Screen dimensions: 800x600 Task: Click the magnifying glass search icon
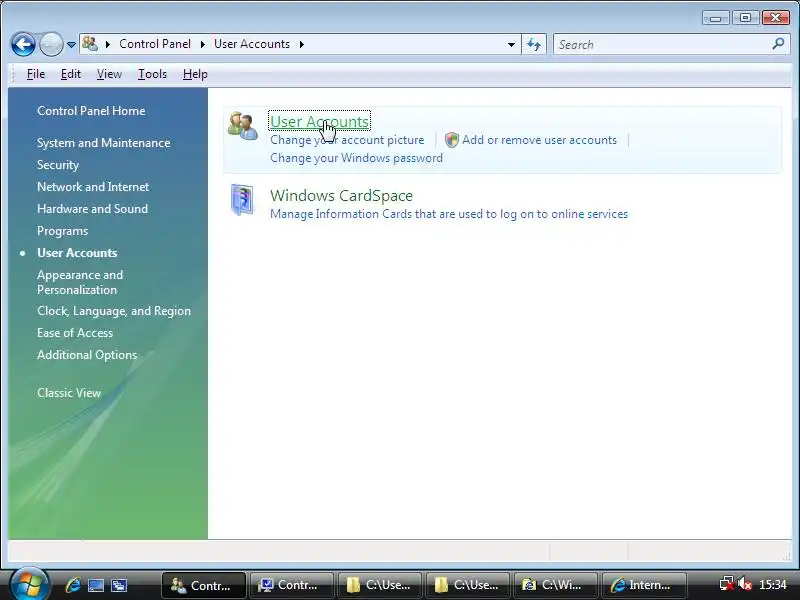point(778,44)
